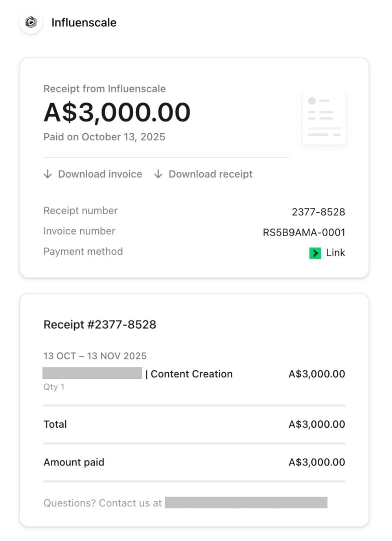The height and width of the screenshot is (541, 392).
Task: Open the Download invoice link
Action: (100, 174)
